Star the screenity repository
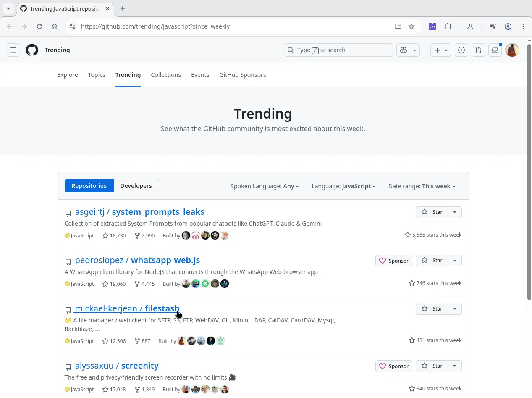 (432, 366)
